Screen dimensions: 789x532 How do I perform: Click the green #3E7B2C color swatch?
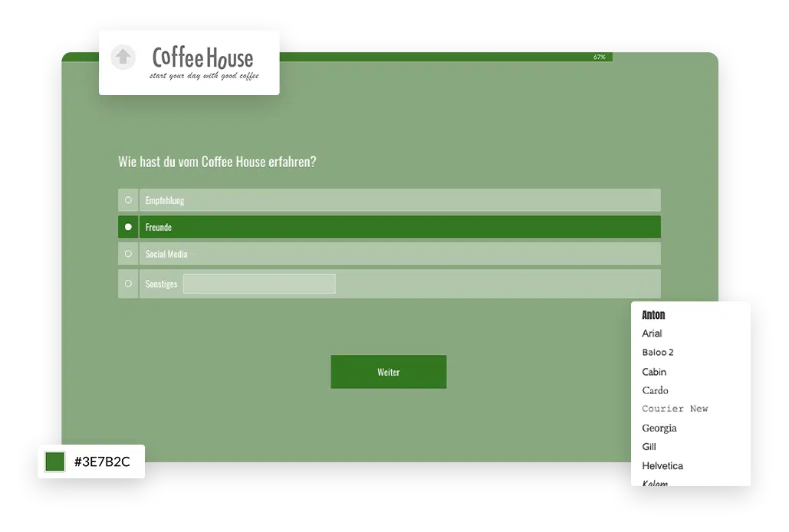pos(55,461)
